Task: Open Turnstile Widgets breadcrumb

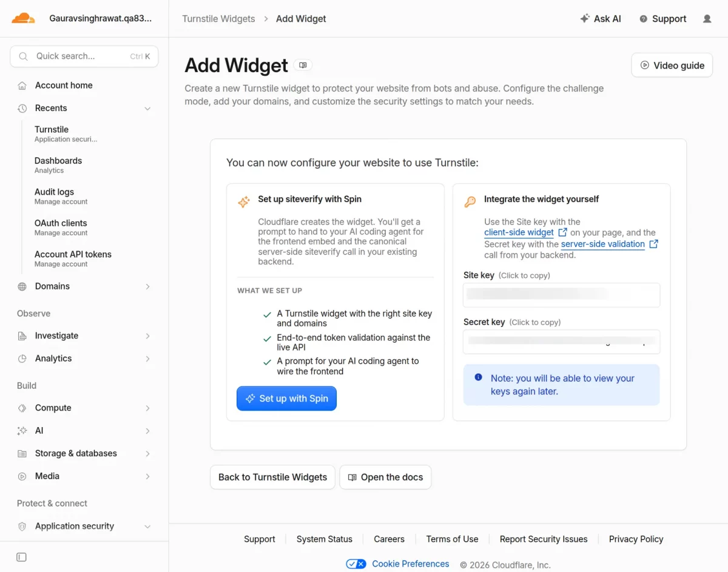Action: pyautogui.click(x=218, y=19)
